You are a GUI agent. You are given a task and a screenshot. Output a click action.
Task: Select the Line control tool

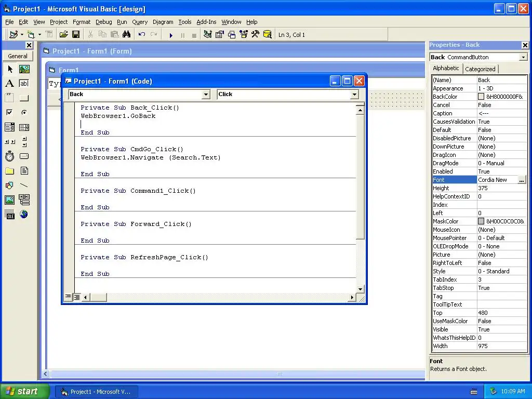(24, 185)
